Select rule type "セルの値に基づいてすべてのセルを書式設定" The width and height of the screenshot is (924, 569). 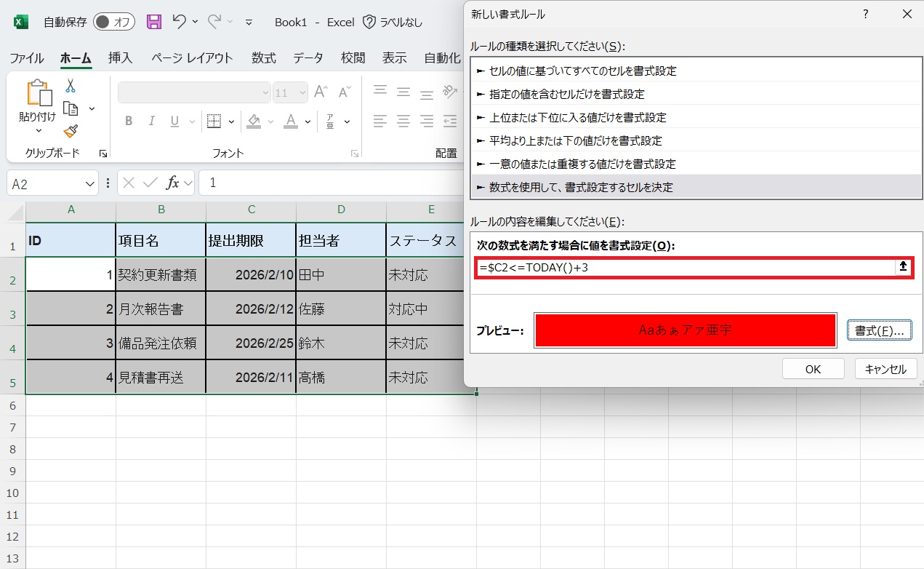click(x=582, y=71)
